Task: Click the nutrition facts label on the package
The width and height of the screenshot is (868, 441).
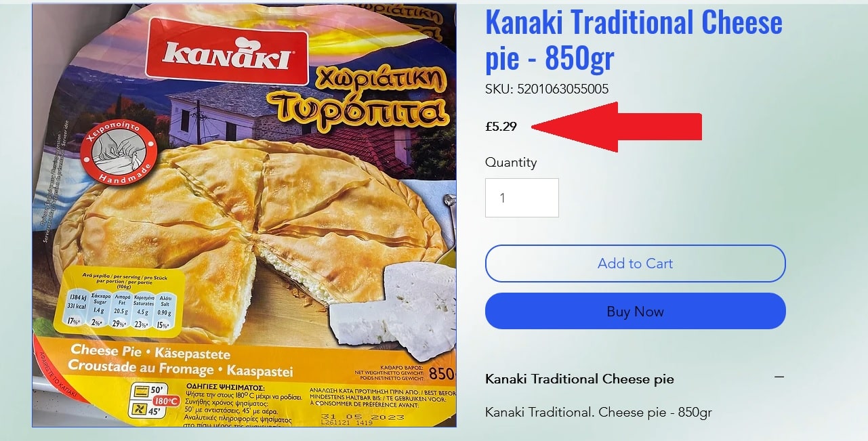Action: click(x=122, y=301)
